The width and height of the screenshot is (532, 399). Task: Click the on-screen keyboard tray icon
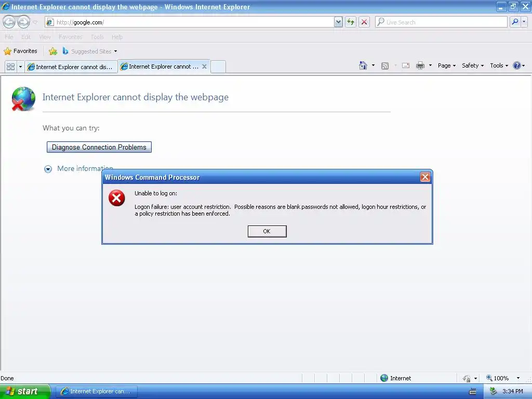coord(473,392)
